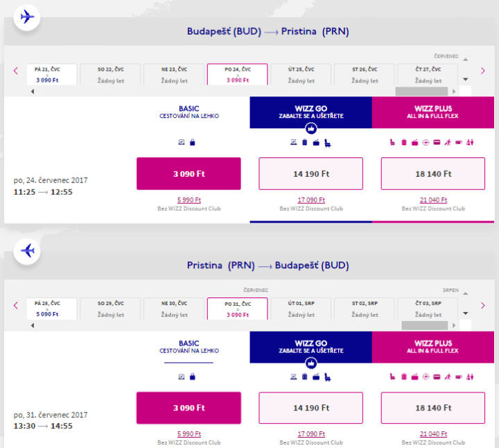
Task: Choose outbound WIZZ GO fare 14 190 Ft
Action: 310,173
